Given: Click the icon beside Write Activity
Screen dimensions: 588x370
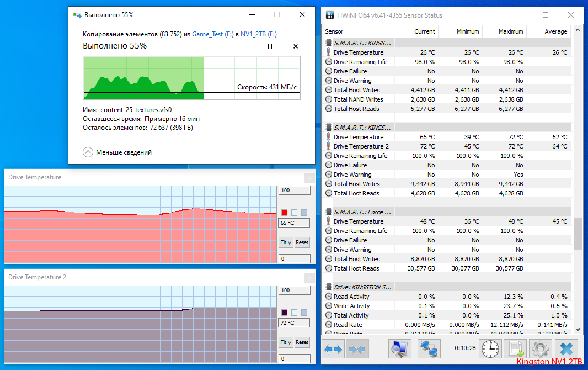Looking at the screenshot, I should (329, 306).
